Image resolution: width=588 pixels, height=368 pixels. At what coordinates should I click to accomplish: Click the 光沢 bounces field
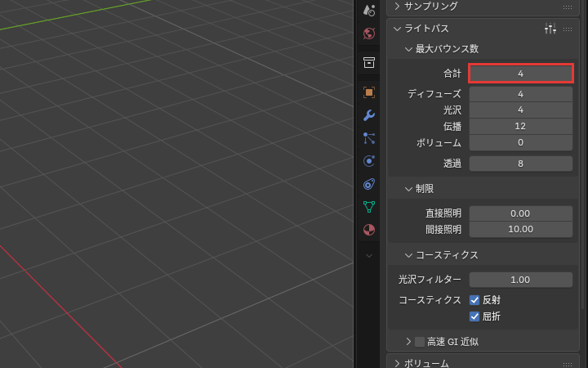521,110
